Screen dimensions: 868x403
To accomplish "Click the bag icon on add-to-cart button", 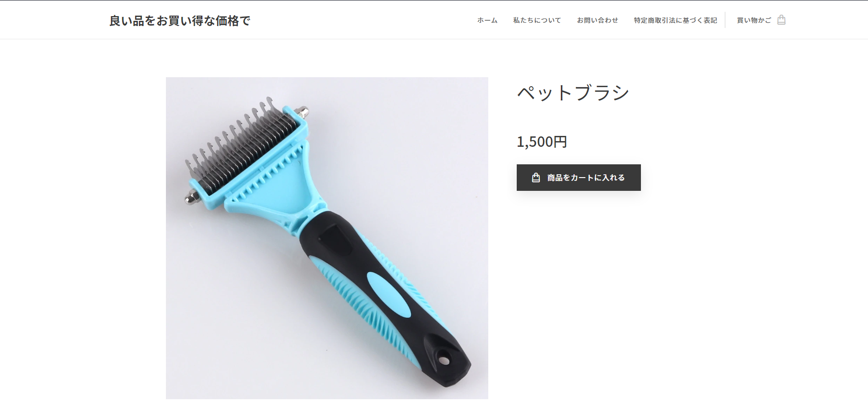I will (x=536, y=178).
